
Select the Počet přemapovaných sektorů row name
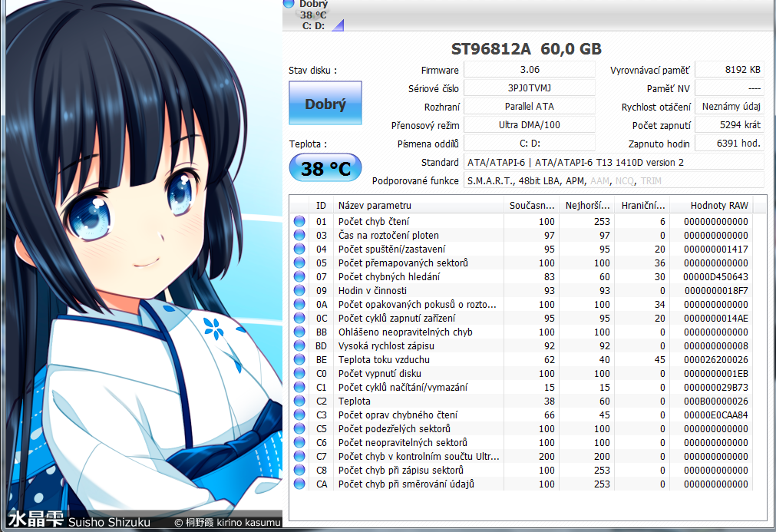coord(403,263)
